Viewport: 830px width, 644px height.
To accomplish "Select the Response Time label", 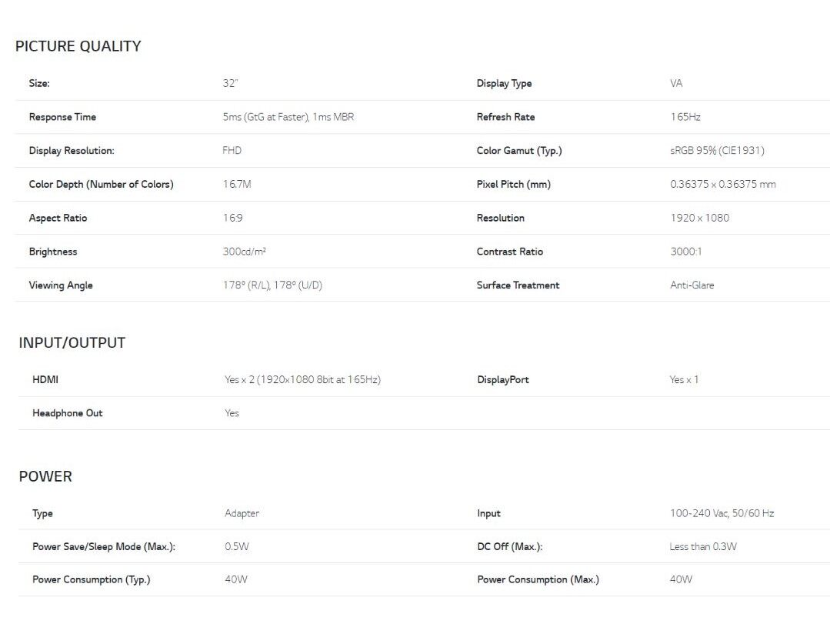I will (x=62, y=117).
